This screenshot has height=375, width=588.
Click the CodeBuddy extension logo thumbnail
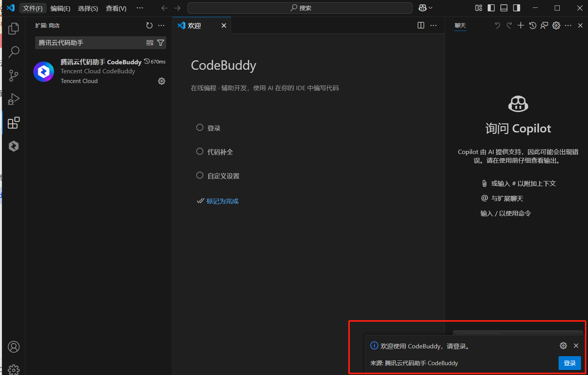43,72
